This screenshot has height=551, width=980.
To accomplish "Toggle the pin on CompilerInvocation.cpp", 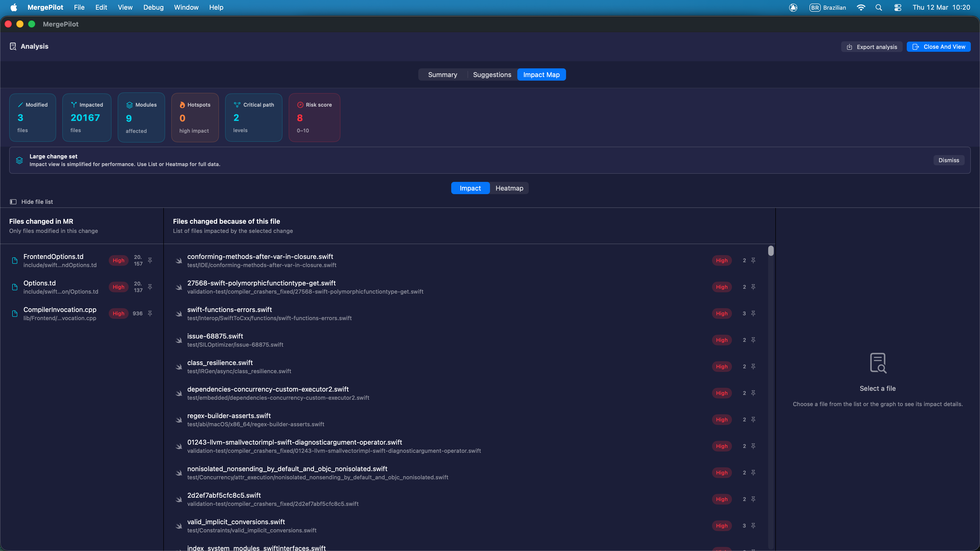I will point(150,313).
